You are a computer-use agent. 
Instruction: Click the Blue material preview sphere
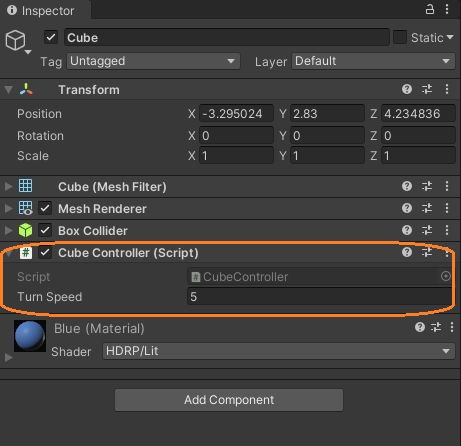[x=30, y=336]
